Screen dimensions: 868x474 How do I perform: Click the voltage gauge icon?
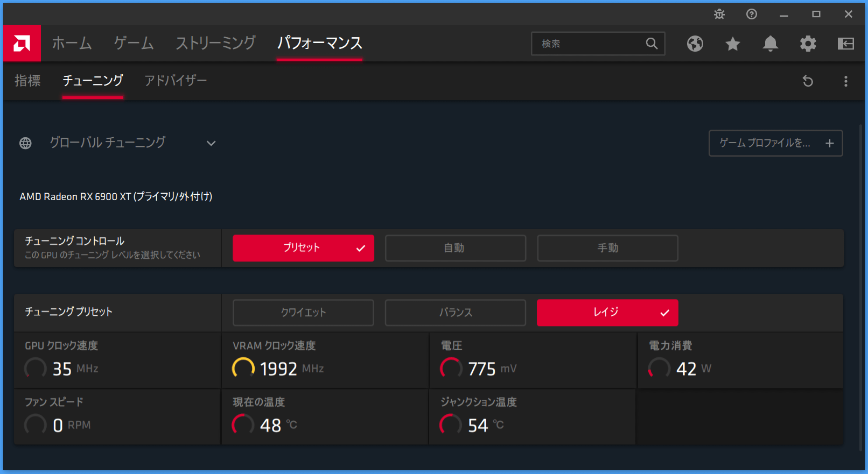pos(451,369)
